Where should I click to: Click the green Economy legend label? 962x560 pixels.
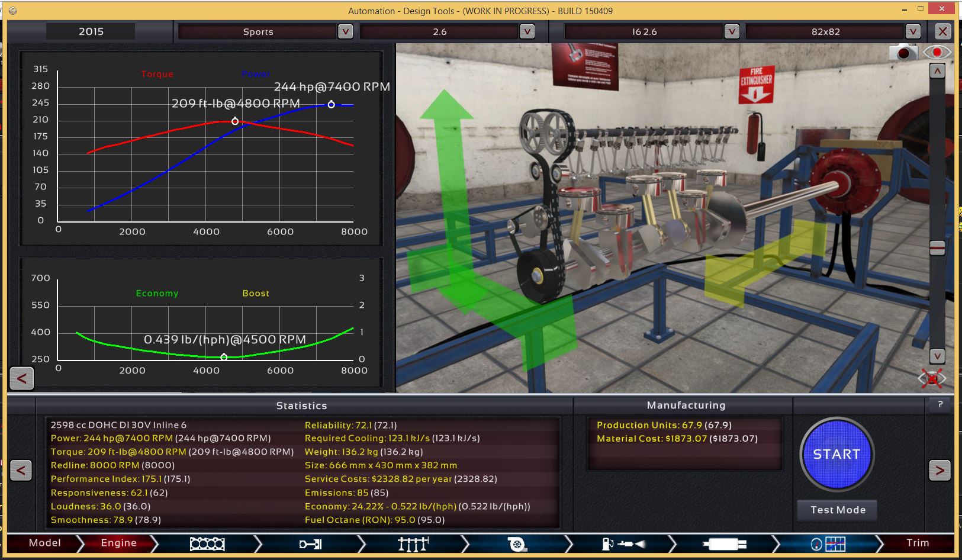point(157,293)
